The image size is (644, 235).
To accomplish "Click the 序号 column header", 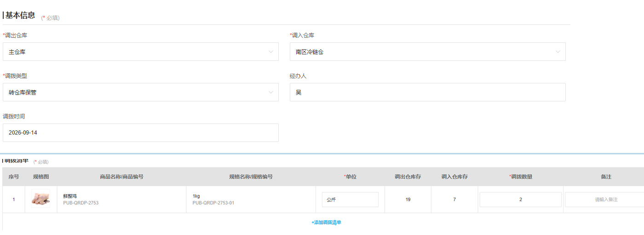I will 14,176.
